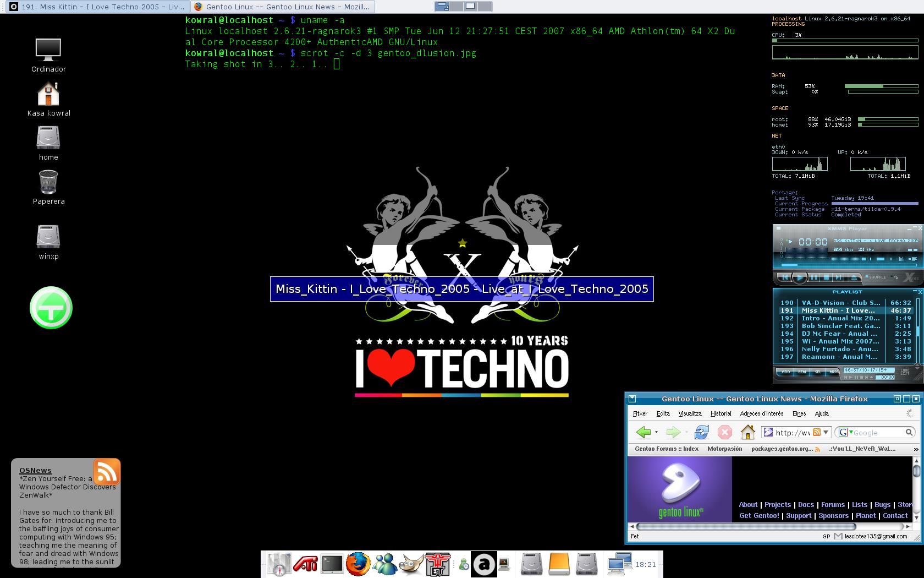Select playlist track 194 DJ Mc Fear

tap(845, 334)
